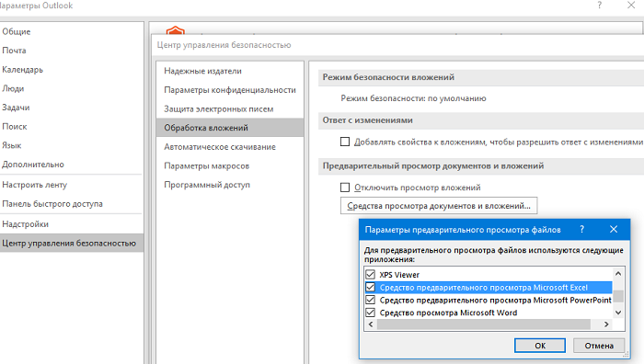Click vertical scrollbar thumb in previewer list
Screen dimensions: 644x364
coord(618,296)
